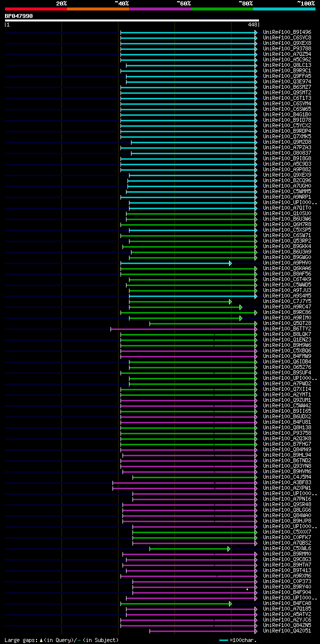The width and height of the screenshot is (320, 644).
Task: Click the UniRef100_Q10SU0 label
Action: [287, 213]
